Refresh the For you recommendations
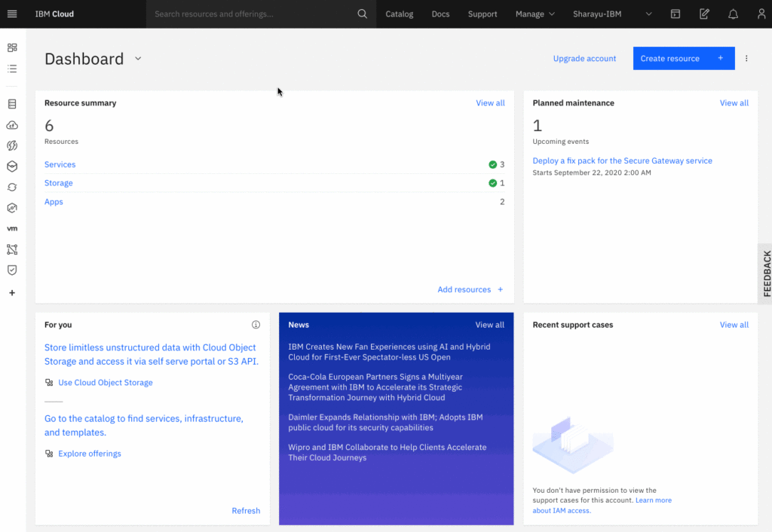The width and height of the screenshot is (772, 532). tap(247, 511)
